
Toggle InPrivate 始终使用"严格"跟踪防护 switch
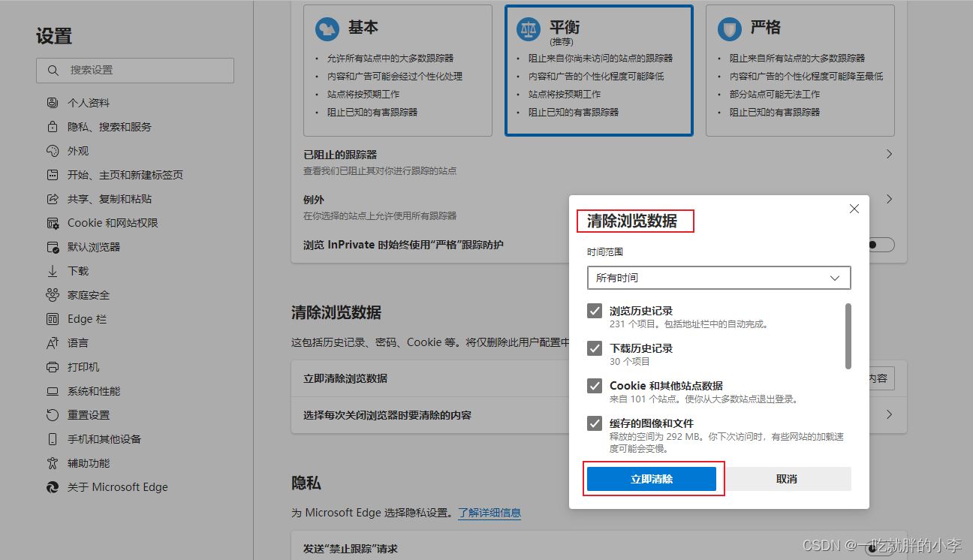point(881,245)
